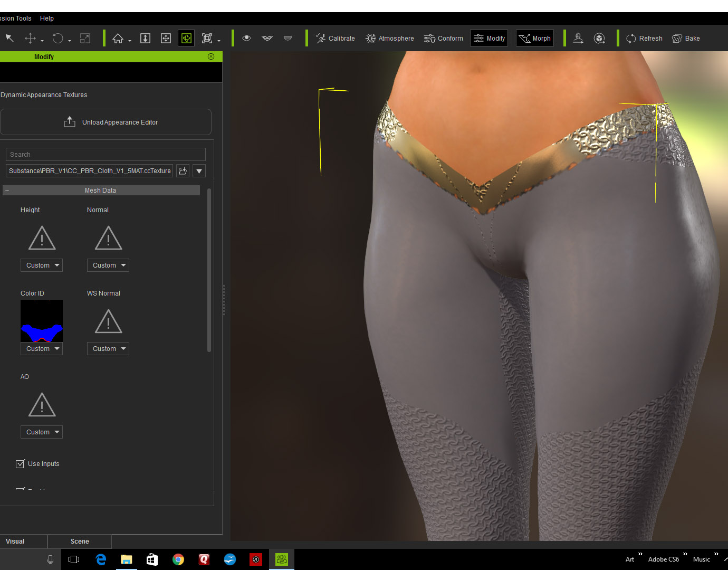Viewport: 728px width, 570px height.
Task: Click the Height empty texture slot
Action: [42, 238]
